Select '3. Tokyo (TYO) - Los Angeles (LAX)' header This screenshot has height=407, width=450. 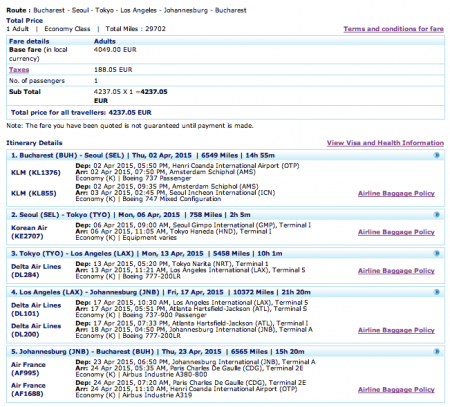(225, 253)
